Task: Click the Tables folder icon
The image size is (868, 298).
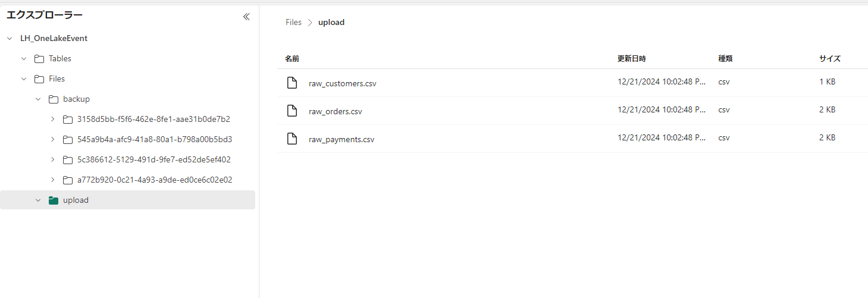Action: point(39,59)
